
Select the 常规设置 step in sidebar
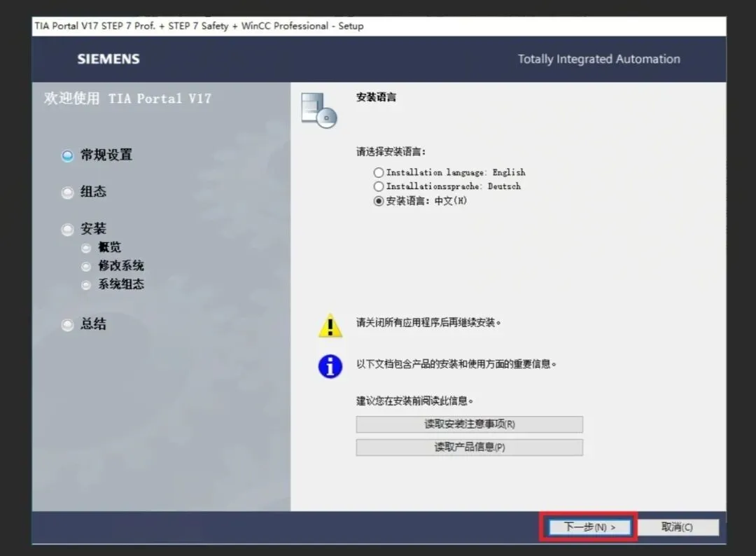(x=106, y=155)
